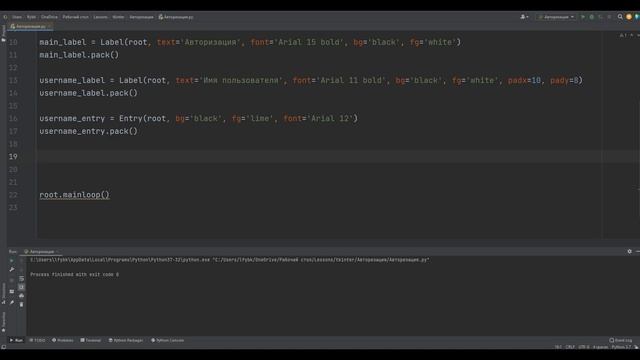The height and width of the screenshot is (360, 640).
Task: Click 'main_label.pack()' on line 11
Action: 79,55
